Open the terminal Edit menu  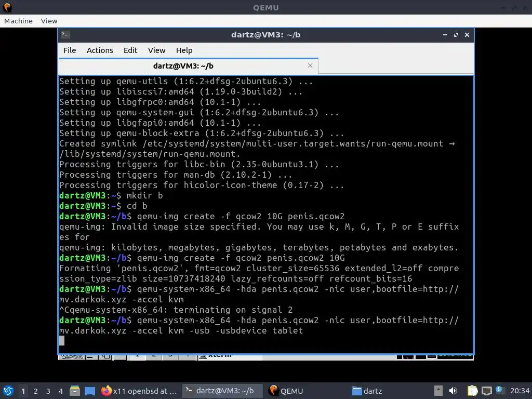tap(130, 50)
